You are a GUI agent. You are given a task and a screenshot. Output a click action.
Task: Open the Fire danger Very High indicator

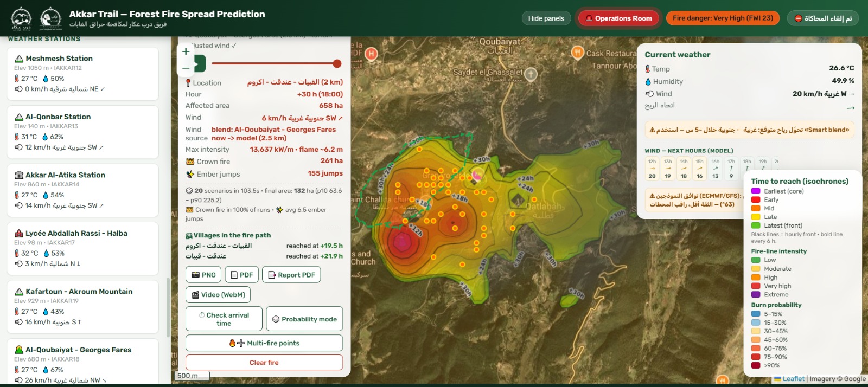pyautogui.click(x=723, y=18)
